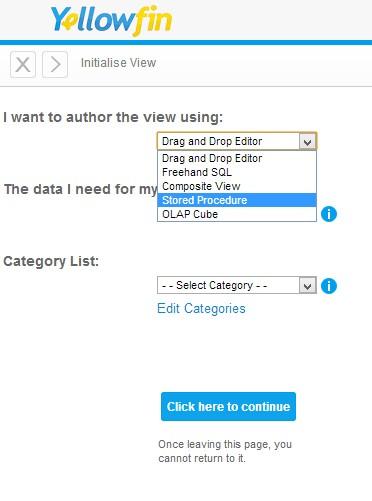Close the Initialise View wizard with X
Viewport: 372px width, 501px height.
(x=23, y=64)
